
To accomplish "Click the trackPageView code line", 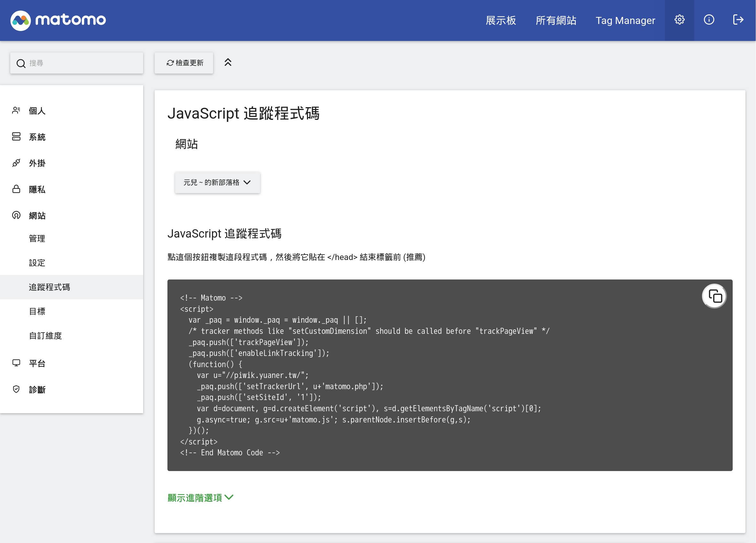I will (249, 342).
